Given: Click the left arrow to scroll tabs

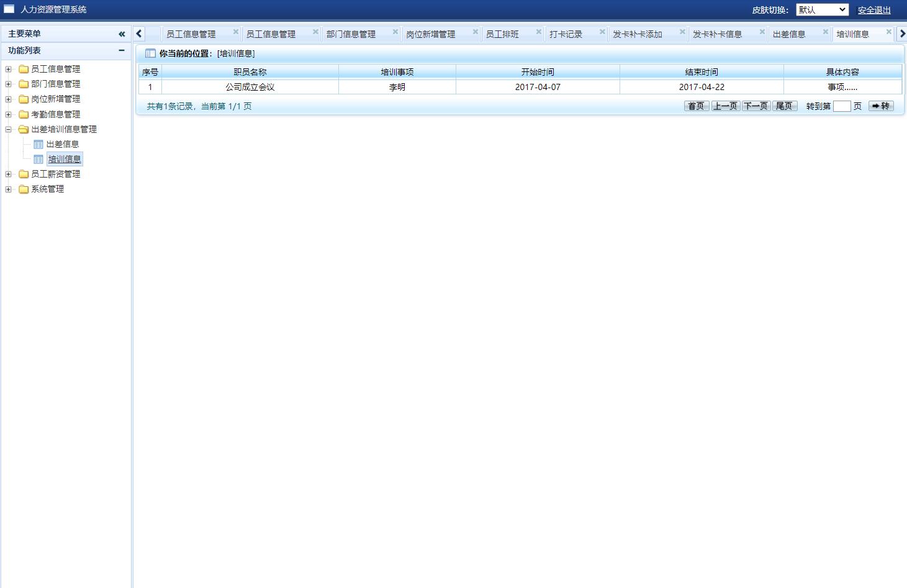Looking at the screenshot, I should pos(138,33).
